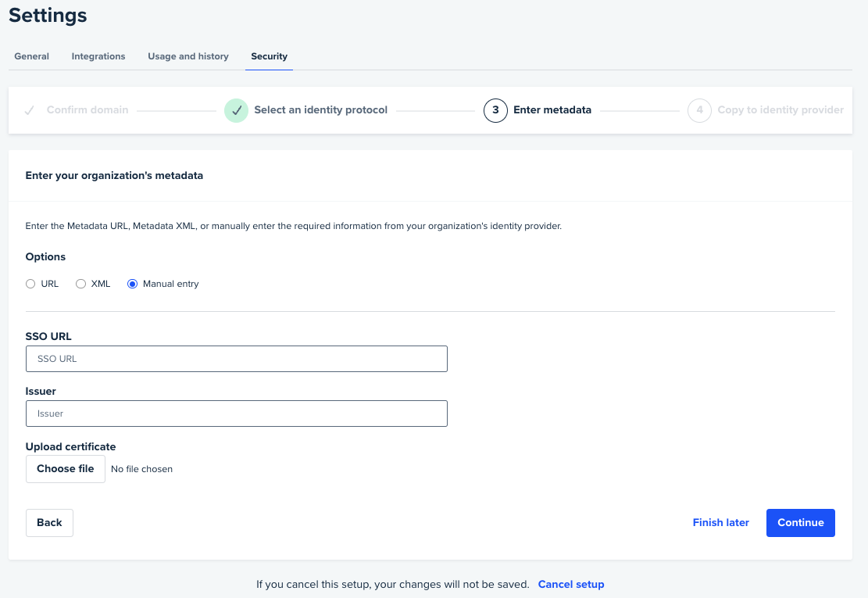The width and height of the screenshot is (868, 598).
Task: Open the General settings tab
Action: click(31, 56)
